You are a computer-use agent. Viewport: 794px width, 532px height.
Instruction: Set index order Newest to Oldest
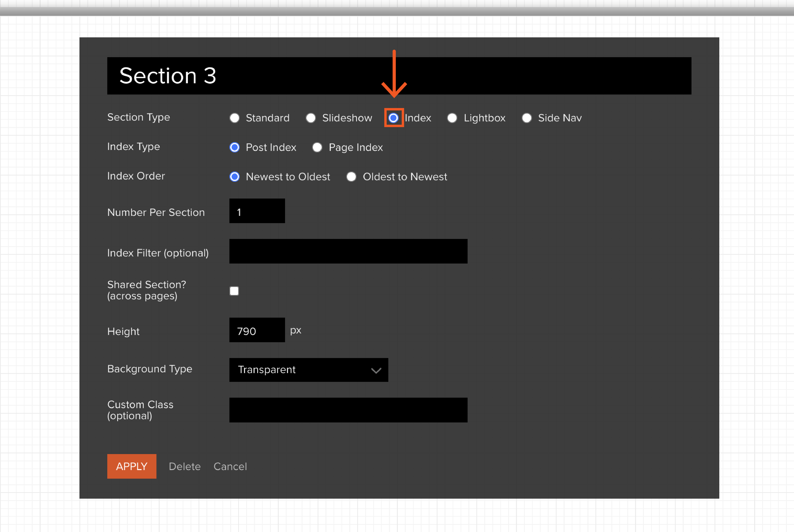coord(235,177)
